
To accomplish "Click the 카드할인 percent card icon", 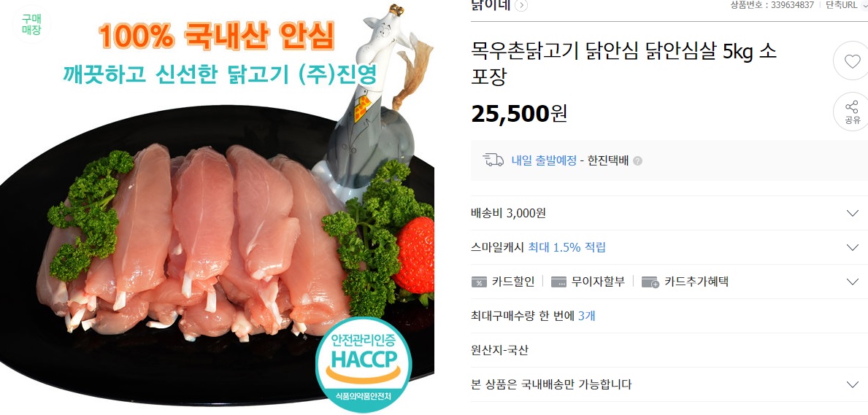I will point(479,282).
